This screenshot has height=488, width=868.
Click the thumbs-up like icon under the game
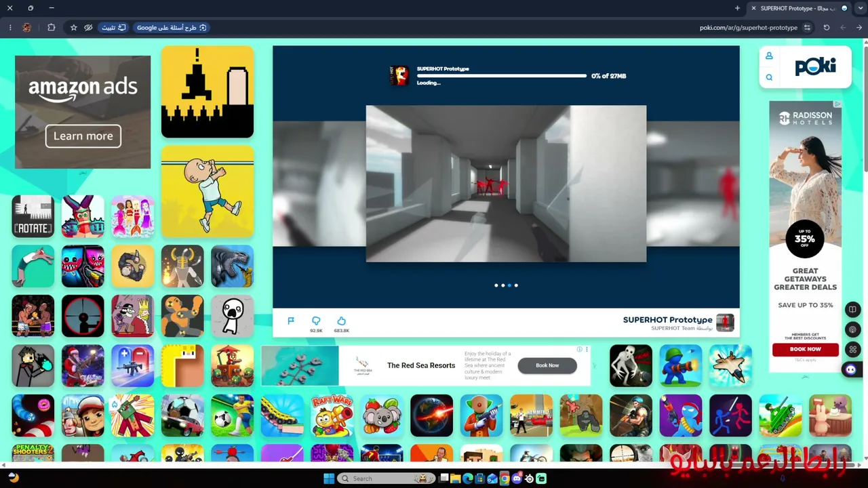point(341,321)
